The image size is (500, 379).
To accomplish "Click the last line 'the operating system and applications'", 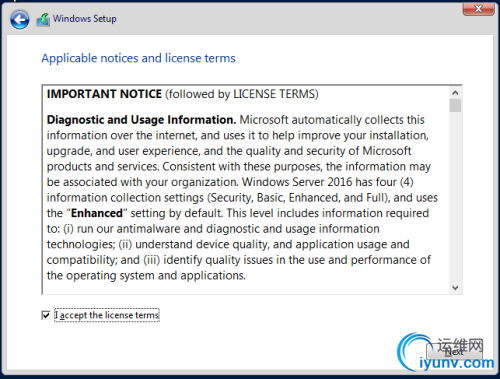I will point(146,276).
